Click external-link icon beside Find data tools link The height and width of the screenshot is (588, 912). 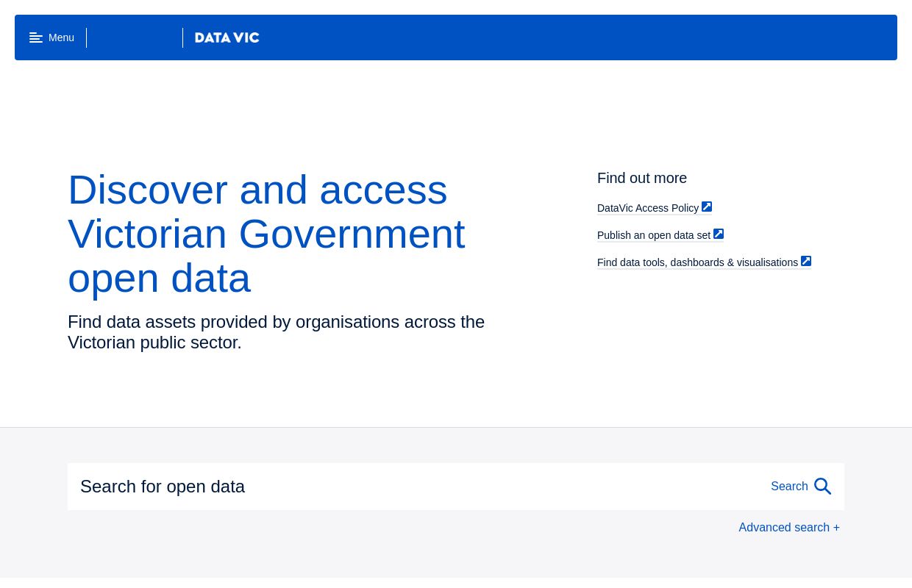coord(806,261)
